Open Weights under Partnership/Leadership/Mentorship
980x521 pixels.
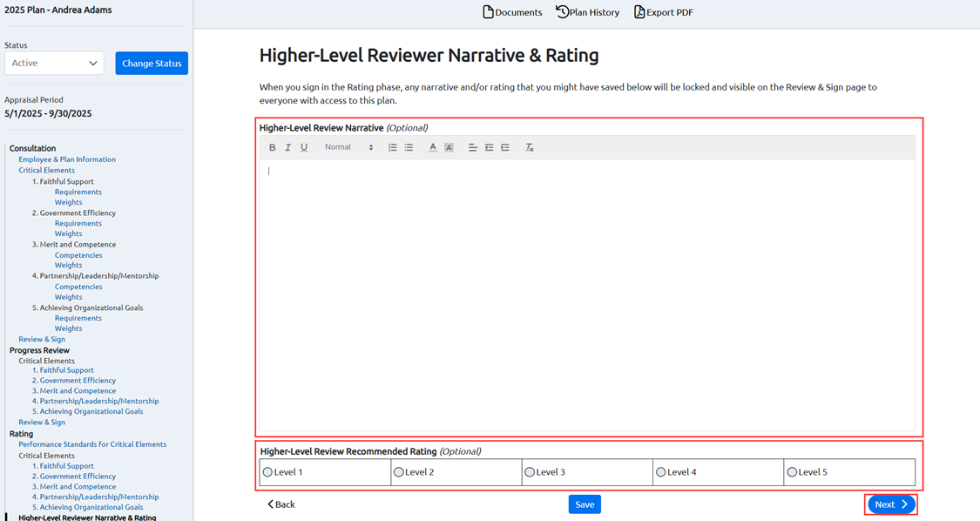tap(68, 297)
